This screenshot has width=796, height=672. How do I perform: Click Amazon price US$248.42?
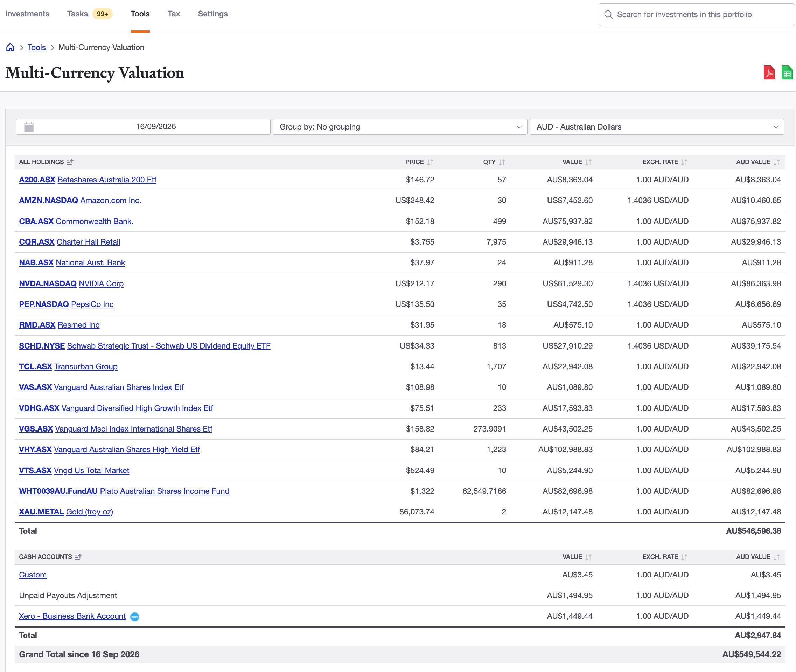414,200
